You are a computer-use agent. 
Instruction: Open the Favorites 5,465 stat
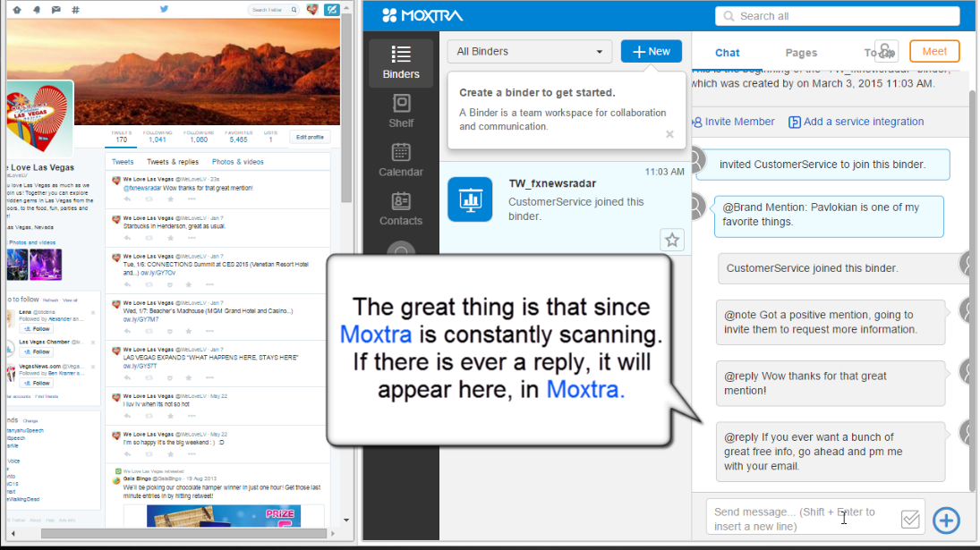click(x=238, y=137)
